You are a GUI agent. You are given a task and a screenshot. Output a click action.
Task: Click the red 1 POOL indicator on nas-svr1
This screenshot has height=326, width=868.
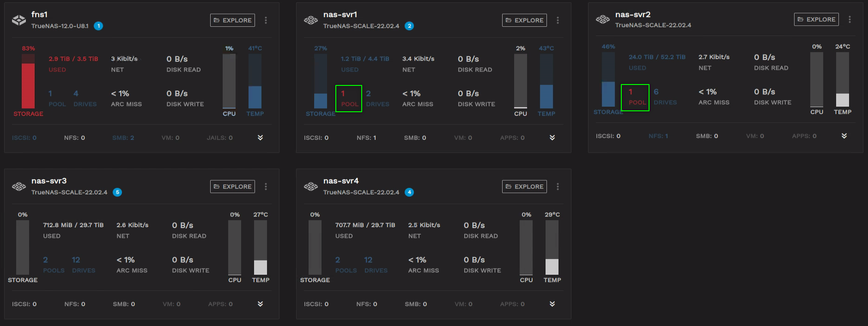(349, 98)
